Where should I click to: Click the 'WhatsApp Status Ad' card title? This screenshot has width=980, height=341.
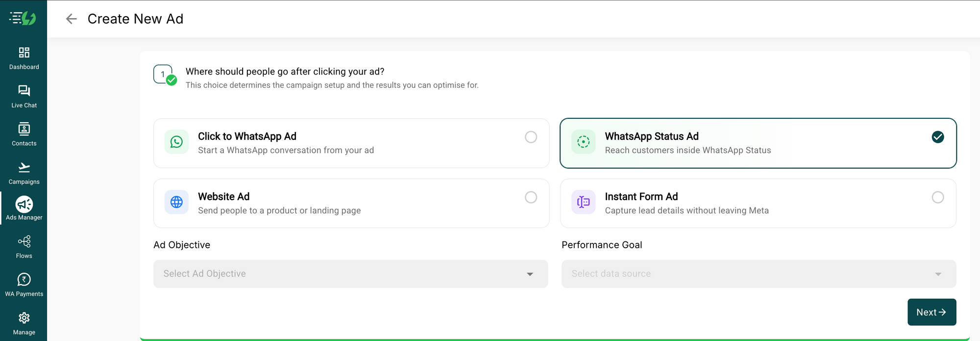click(x=652, y=136)
